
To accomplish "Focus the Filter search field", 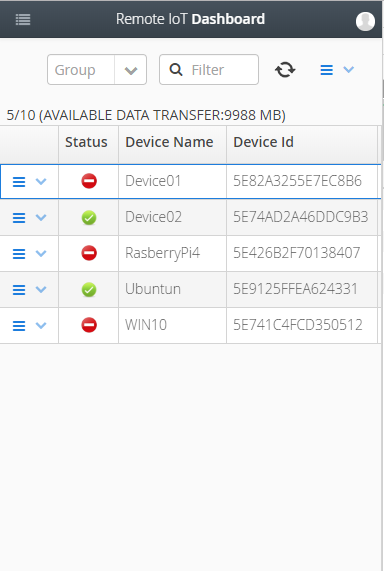I will [209, 70].
